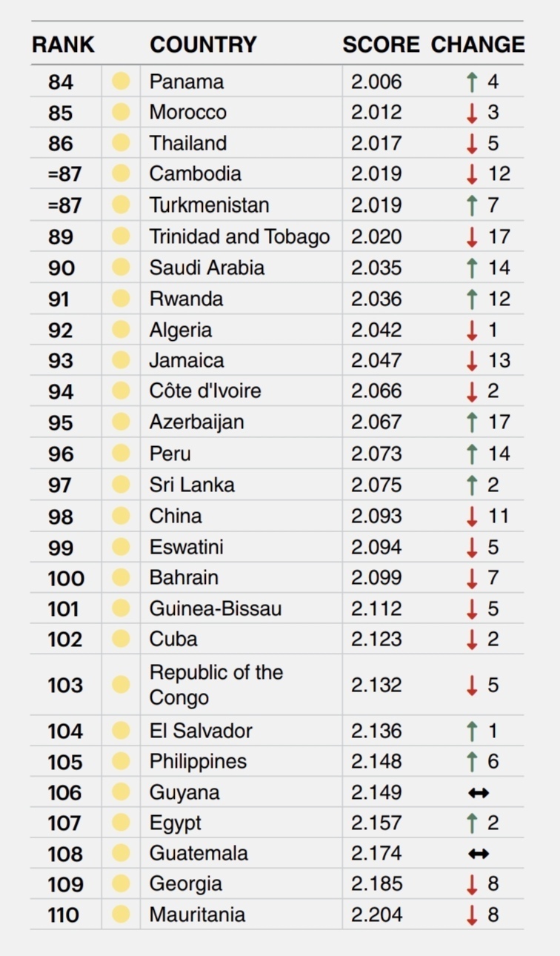
Task: Click the red down arrow for China
Action: (472, 516)
